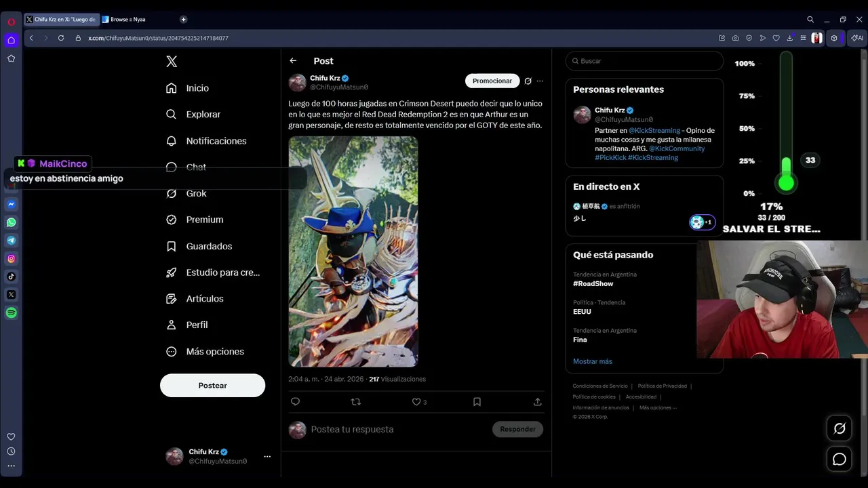Open sidebar three-dot setup menu
This screenshot has height=488, width=868.
point(11,466)
